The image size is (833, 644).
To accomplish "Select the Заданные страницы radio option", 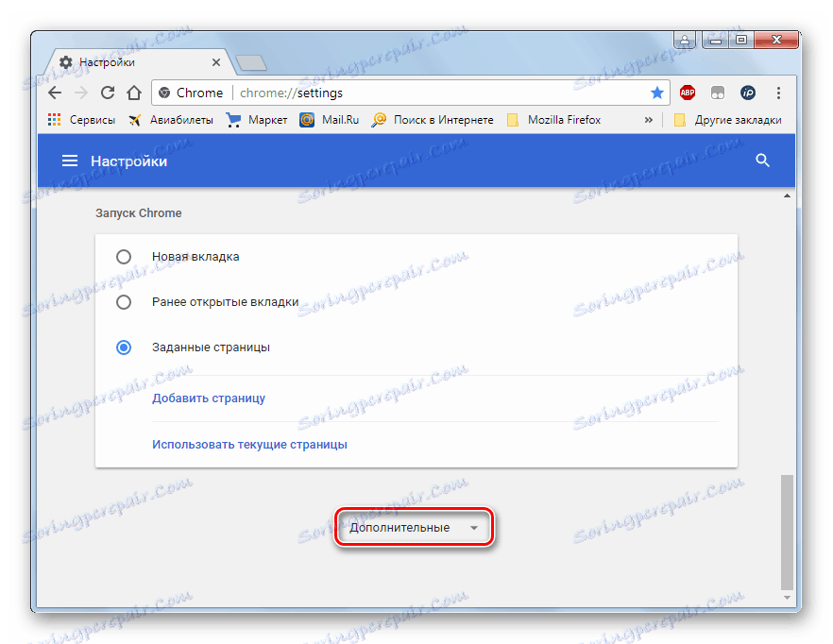I will click(124, 347).
